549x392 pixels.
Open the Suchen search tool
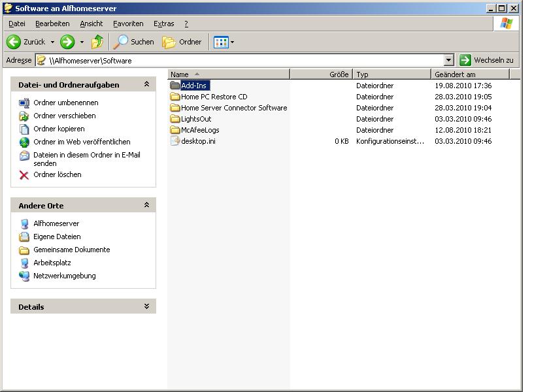click(x=133, y=42)
